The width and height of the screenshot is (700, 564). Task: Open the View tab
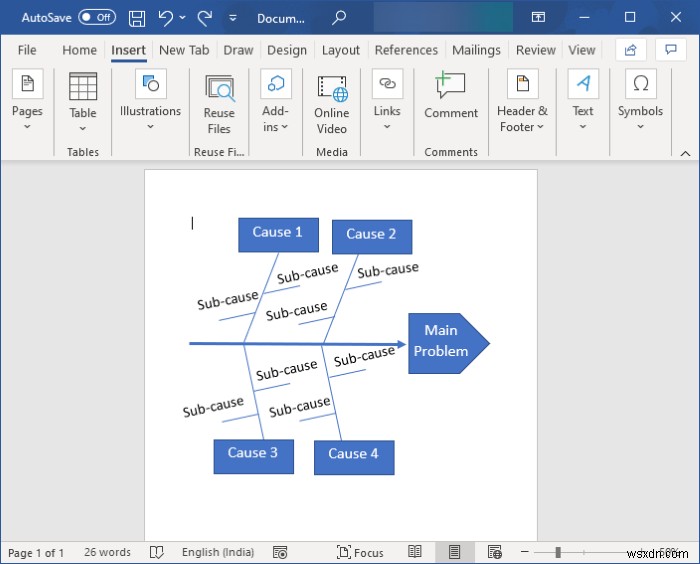(x=582, y=50)
